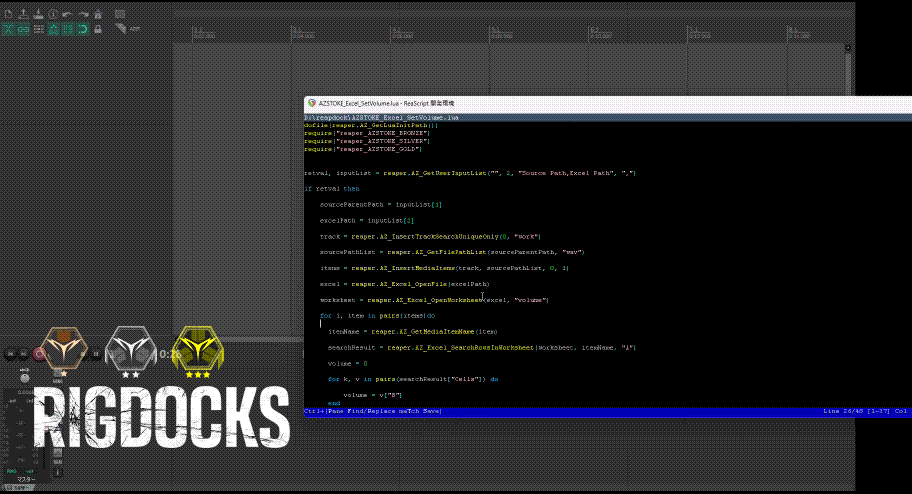Click the 'for k, v in pairs' line
Screen dimensions: 912x494
(413, 379)
